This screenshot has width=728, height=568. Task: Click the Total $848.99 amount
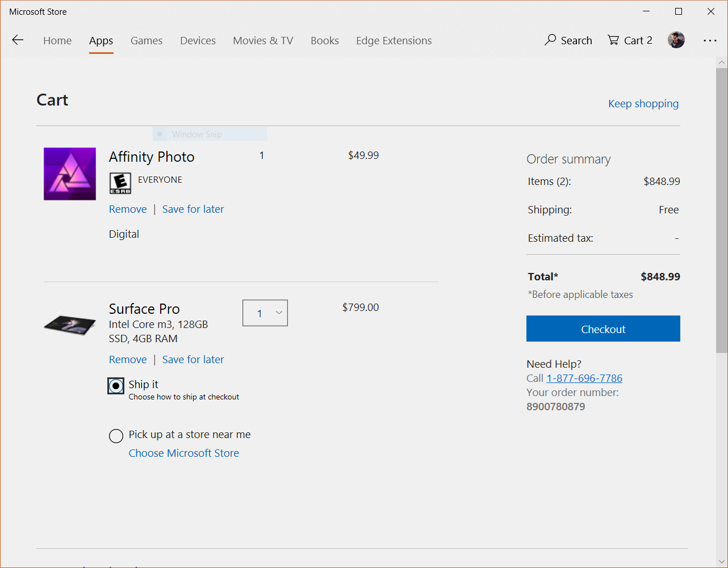tap(660, 277)
